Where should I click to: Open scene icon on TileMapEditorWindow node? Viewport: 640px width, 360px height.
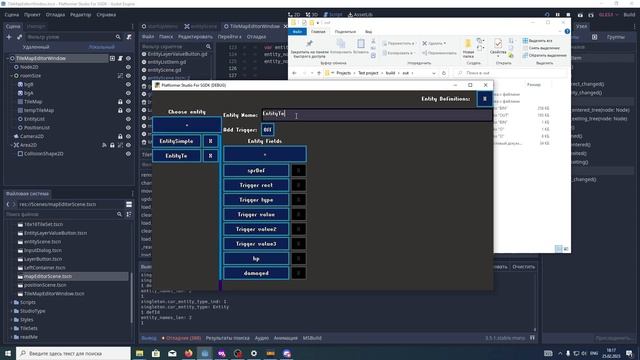pos(112,58)
